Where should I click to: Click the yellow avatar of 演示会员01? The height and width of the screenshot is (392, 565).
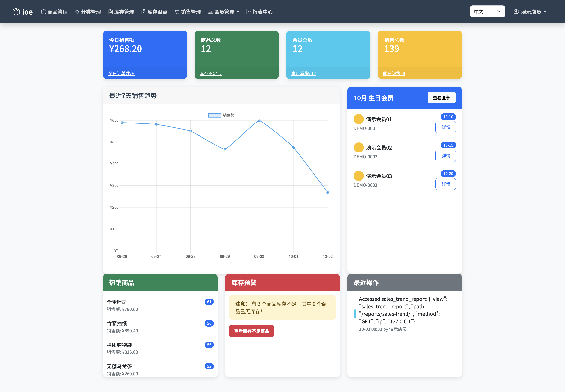[x=358, y=119]
